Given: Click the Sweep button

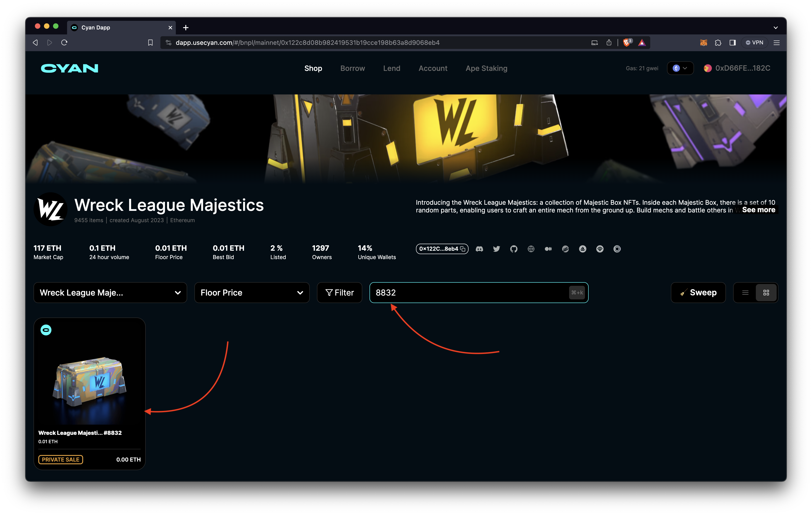Looking at the screenshot, I should pyautogui.click(x=698, y=293).
